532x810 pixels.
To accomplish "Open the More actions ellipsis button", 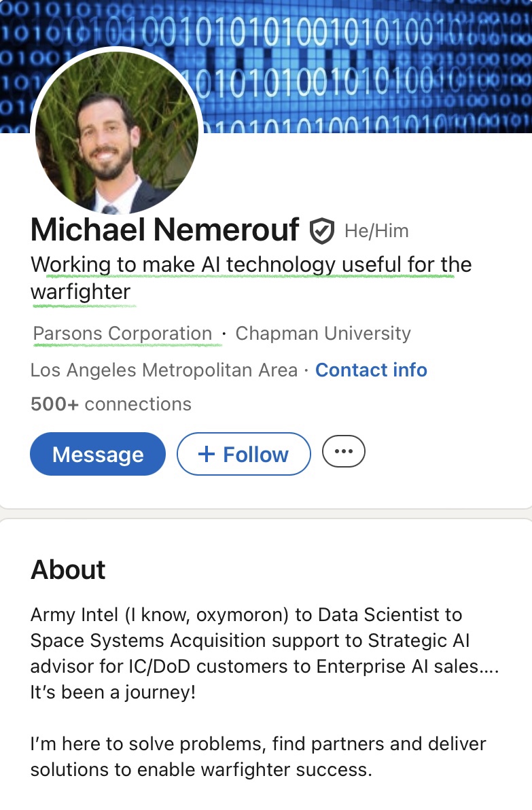I will pos(344,452).
